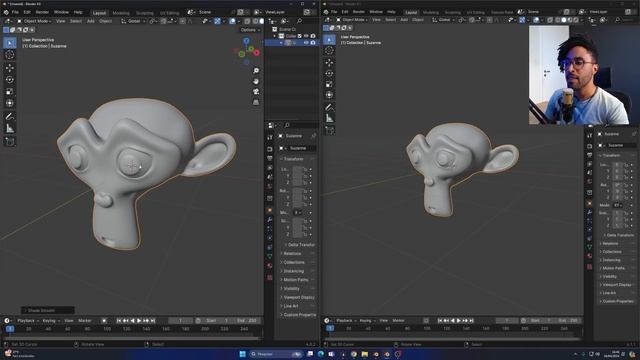Open Object properties orange square tab in left panel
This screenshot has width=640, height=360.
pos(270,210)
